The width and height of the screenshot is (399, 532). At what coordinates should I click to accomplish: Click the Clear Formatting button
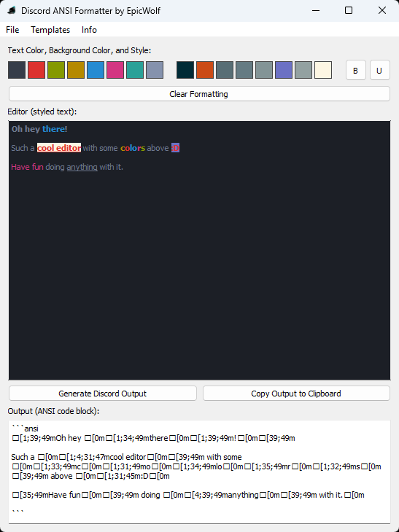coord(199,94)
